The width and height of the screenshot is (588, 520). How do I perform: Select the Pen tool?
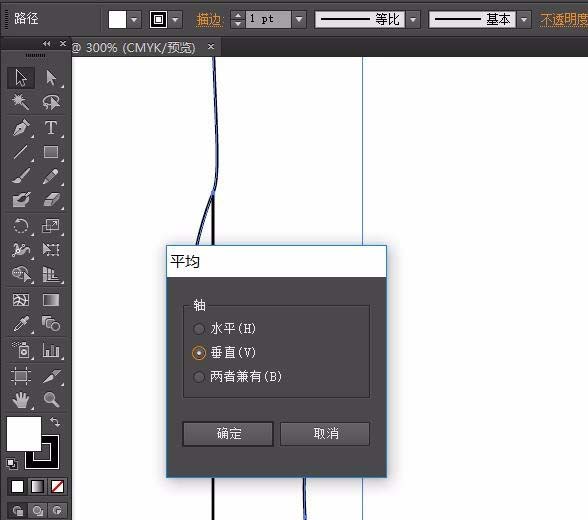(21, 127)
